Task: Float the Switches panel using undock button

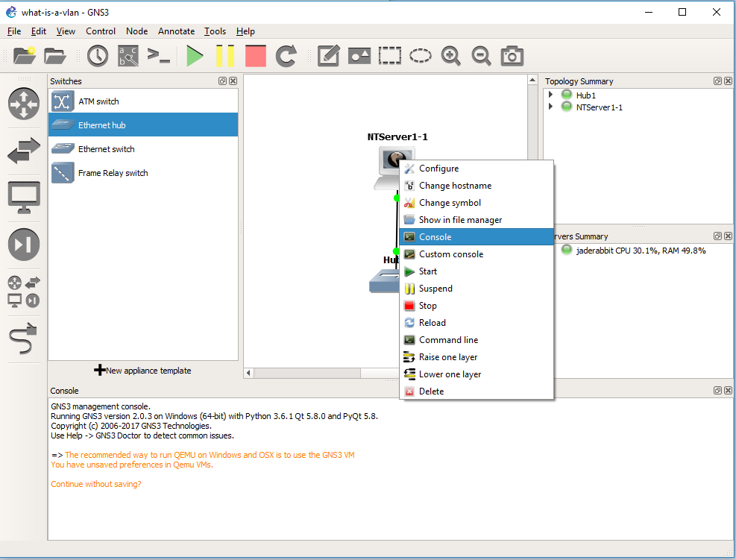Action: (x=223, y=81)
